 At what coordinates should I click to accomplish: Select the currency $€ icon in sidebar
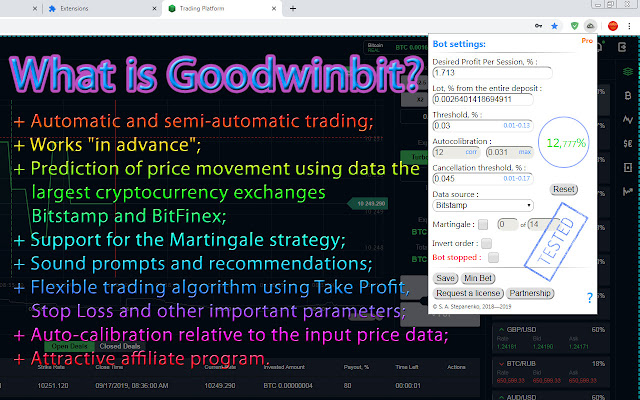628,143
